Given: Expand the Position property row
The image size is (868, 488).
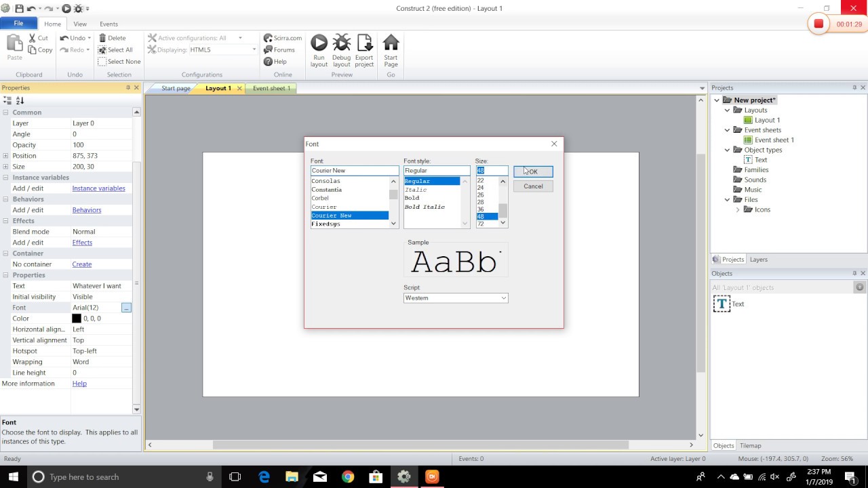Looking at the screenshot, I should (x=5, y=156).
